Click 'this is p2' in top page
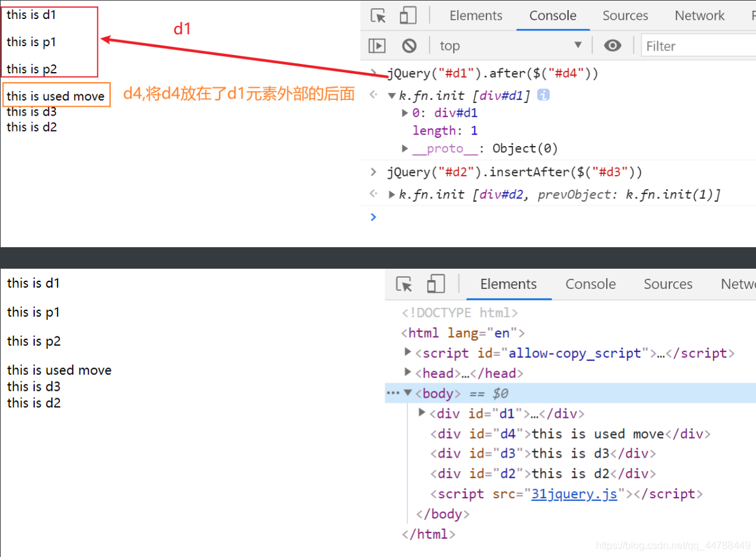Screen dimensions: 756x557 click(x=32, y=69)
